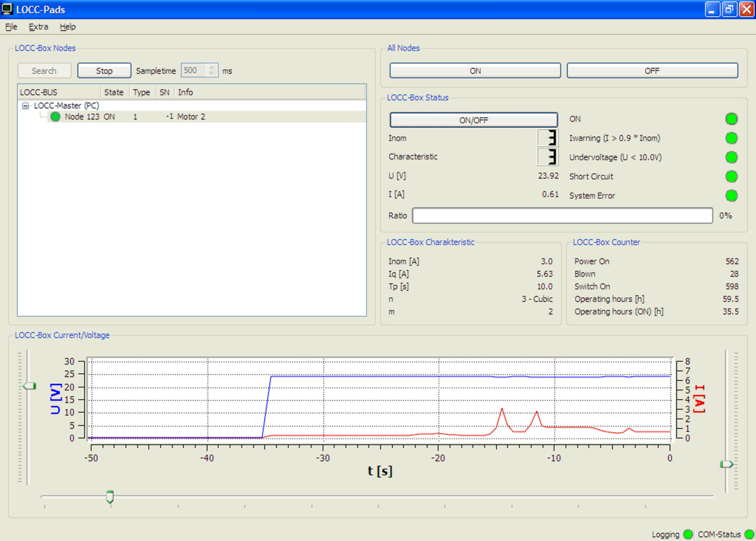
Task: Click the Iwarning status LED
Action: [731, 138]
